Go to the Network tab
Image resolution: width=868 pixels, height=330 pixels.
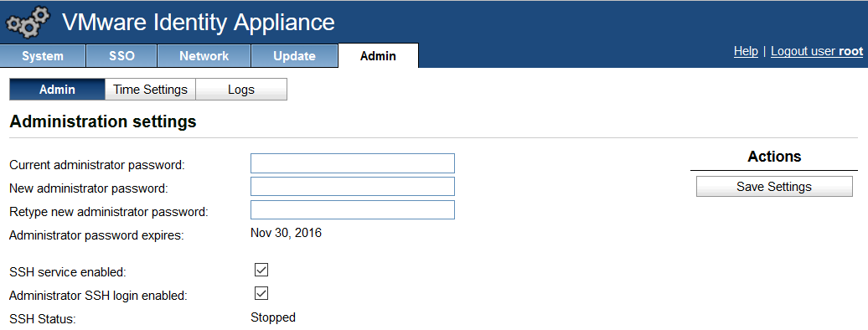(x=204, y=56)
